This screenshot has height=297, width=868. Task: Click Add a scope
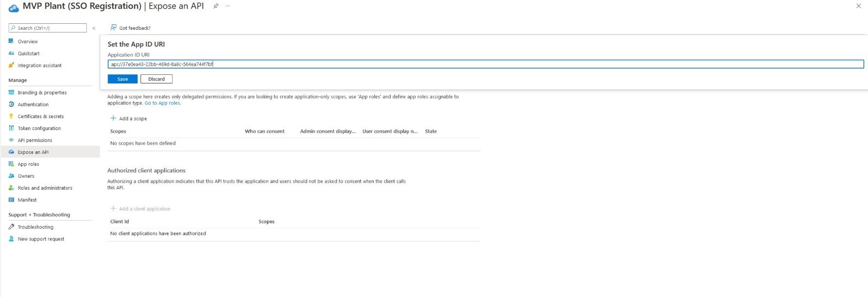click(x=133, y=119)
